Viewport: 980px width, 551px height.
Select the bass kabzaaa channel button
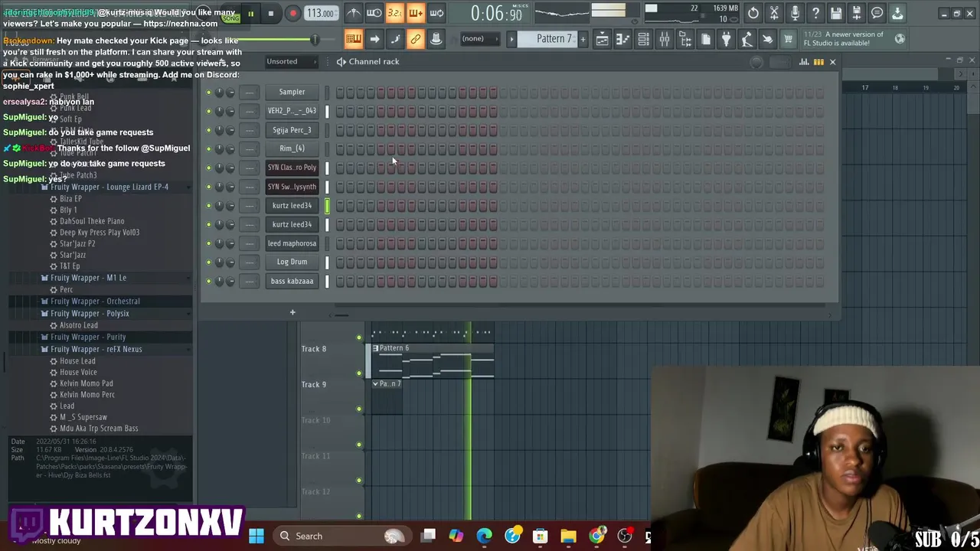292,281
